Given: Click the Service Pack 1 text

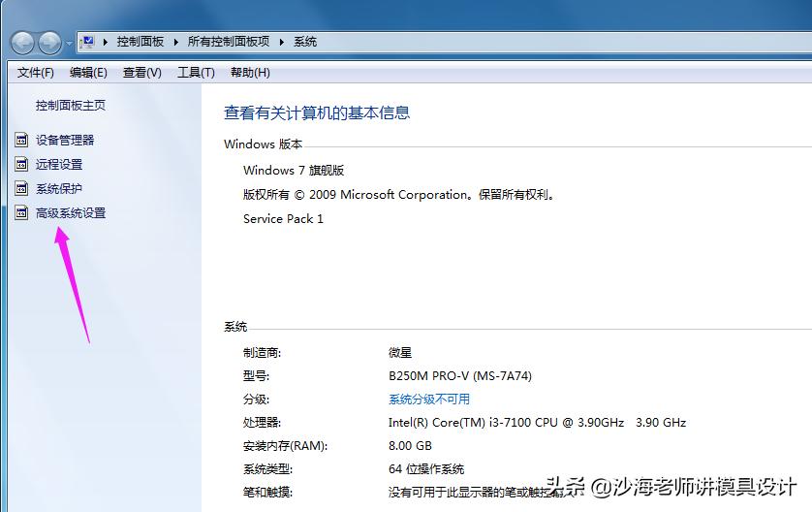Looking at the screenshot, I should click(283, 219).
